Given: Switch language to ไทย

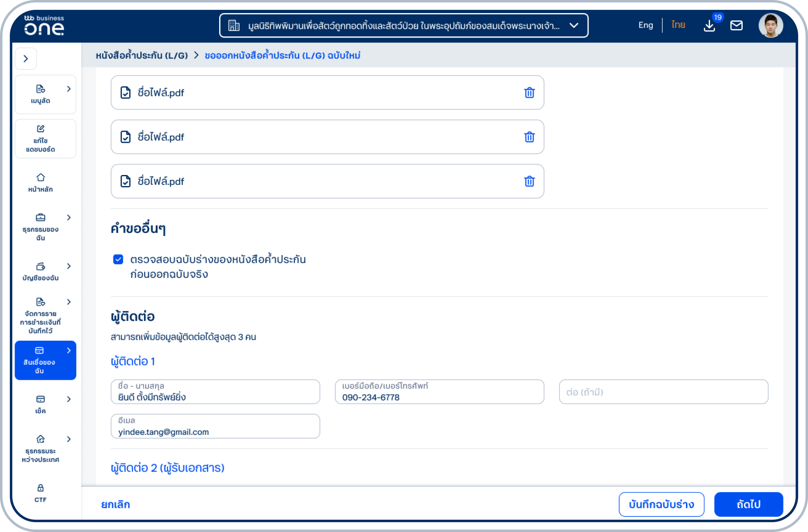Looking at the screenshot, I should point(678,25).
